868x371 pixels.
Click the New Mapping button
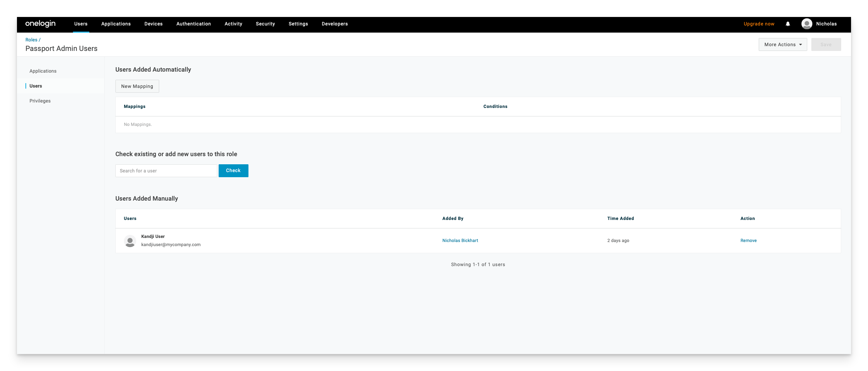point(137,86)
